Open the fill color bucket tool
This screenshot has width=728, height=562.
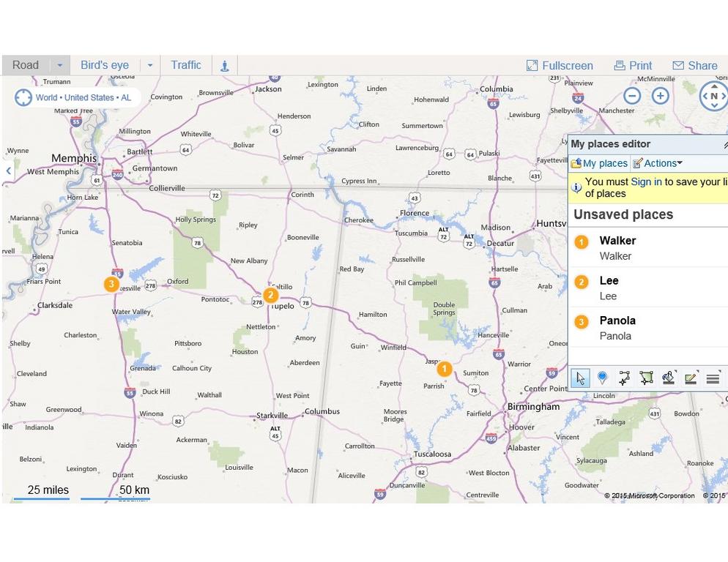tap(668, 378)
